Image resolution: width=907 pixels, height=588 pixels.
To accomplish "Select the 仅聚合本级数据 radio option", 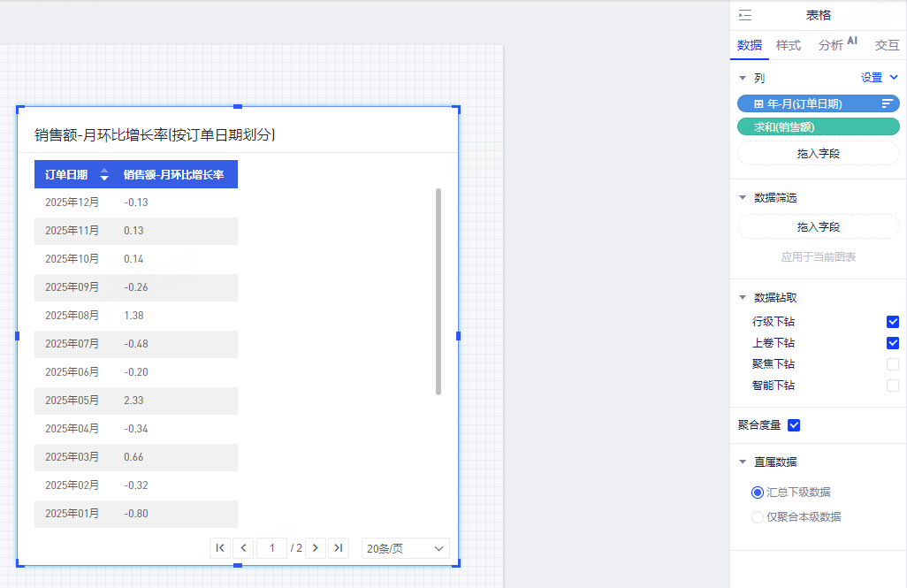I will pos(757,517).
